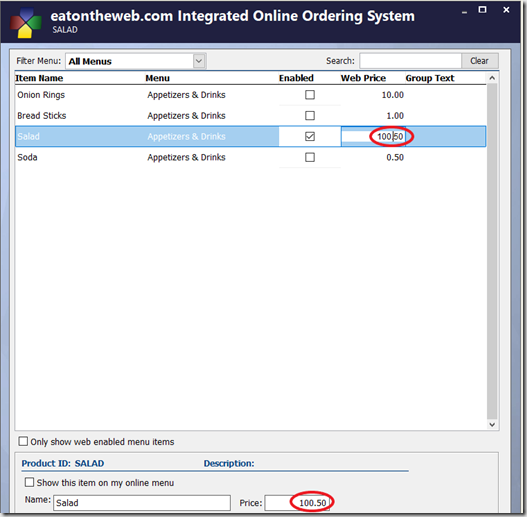Enable the Onion Rings checkbox
Image resolution: width=527 pixels, height=517 pixels.
click(310, 95)
